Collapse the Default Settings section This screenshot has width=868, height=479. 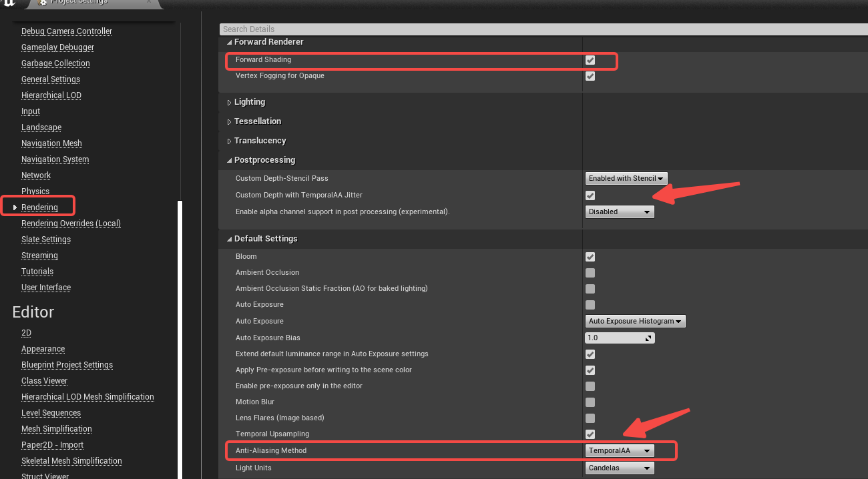229,239
